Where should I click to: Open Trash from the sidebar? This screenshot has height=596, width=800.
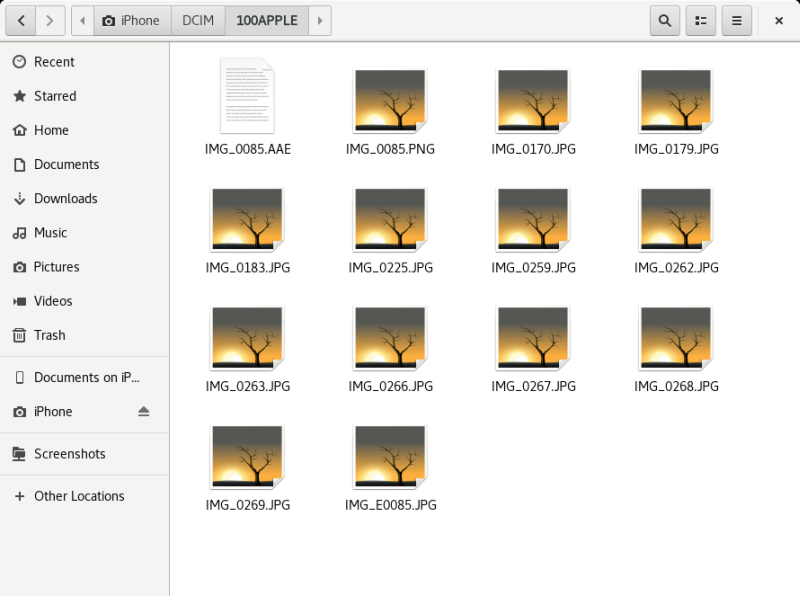(x=49, y=335)
